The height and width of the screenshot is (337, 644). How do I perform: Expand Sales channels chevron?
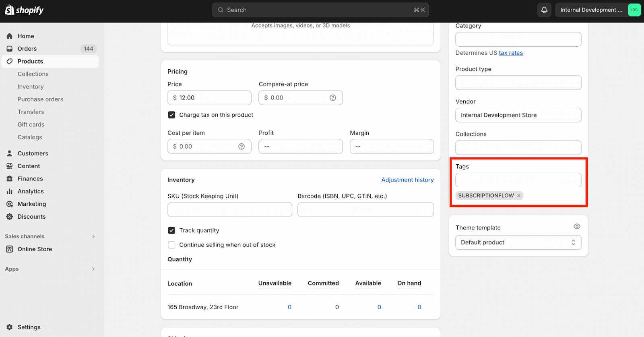93,236
